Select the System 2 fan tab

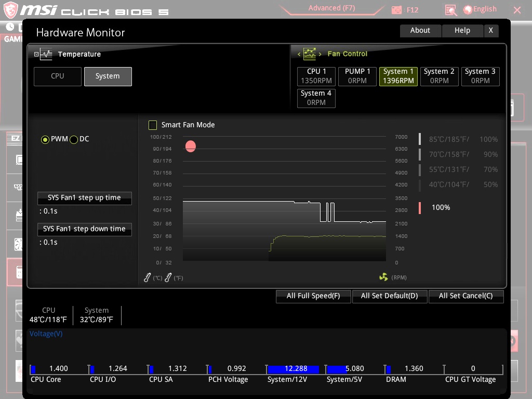click(x=439, y=76)
